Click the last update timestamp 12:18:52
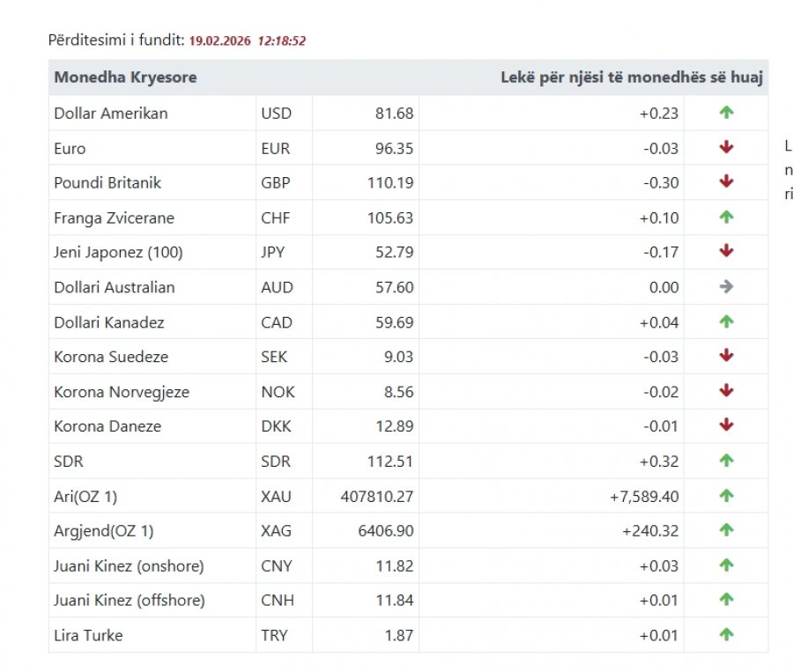This screenshot has width=793, height=672. click(282, 41)
